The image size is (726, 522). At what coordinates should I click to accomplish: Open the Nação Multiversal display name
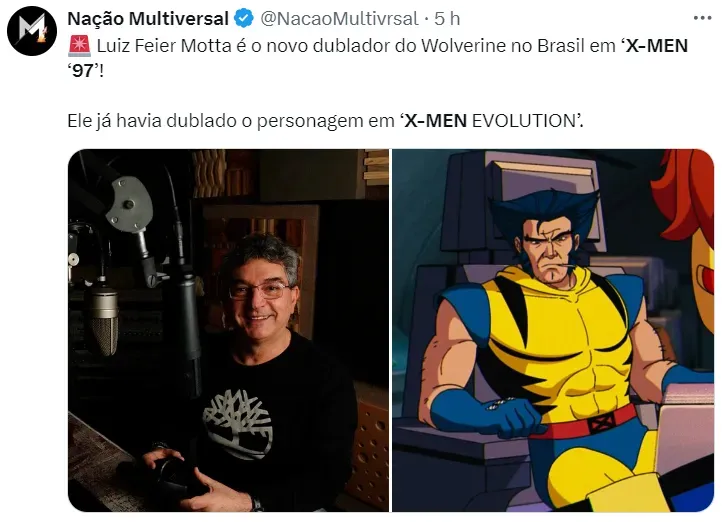click(x=148, y=19)
